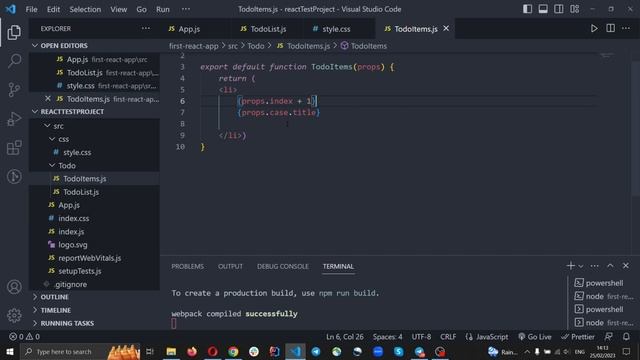Screen dimensions: 640x360
Task: Select the first node terminal
Action: [x=603, y=296]
